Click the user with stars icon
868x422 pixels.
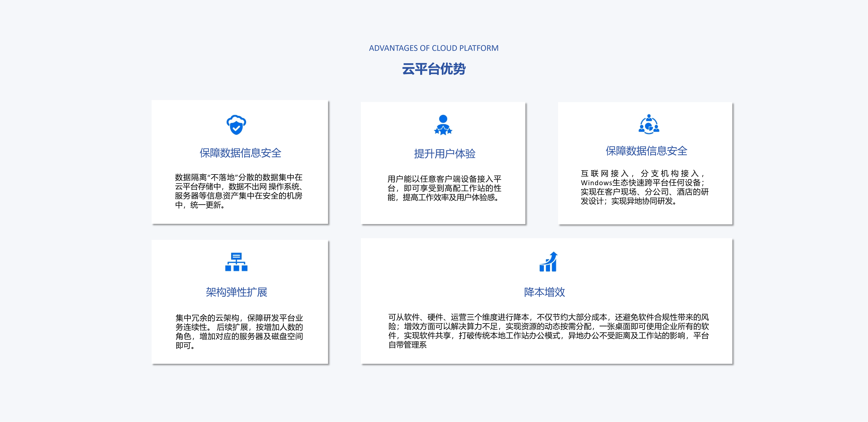click(443, 125)
